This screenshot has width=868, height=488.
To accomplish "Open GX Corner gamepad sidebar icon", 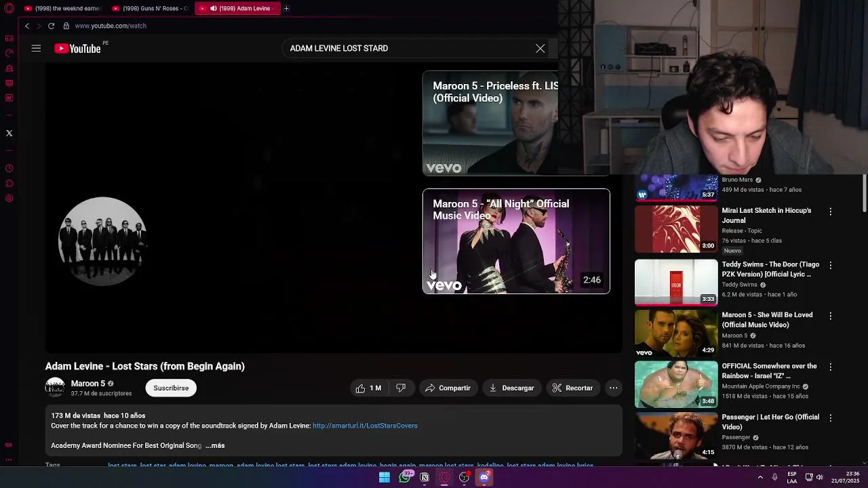I will 9,38.
